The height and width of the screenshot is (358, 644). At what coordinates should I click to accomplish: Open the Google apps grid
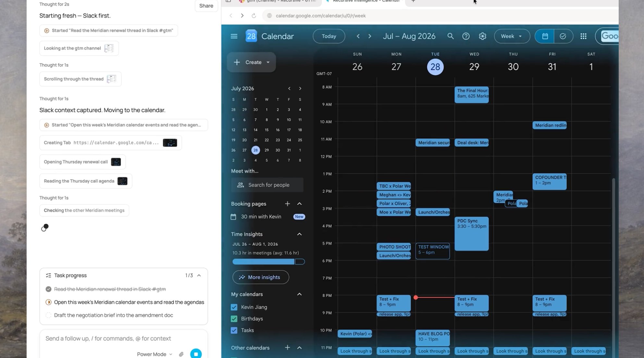coord(583,36)
